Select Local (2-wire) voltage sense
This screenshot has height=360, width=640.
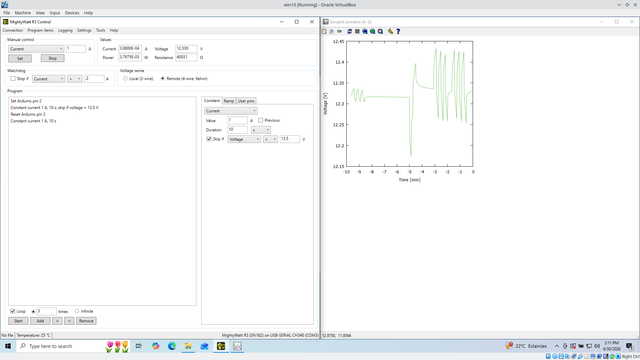(x=125, y=78)
